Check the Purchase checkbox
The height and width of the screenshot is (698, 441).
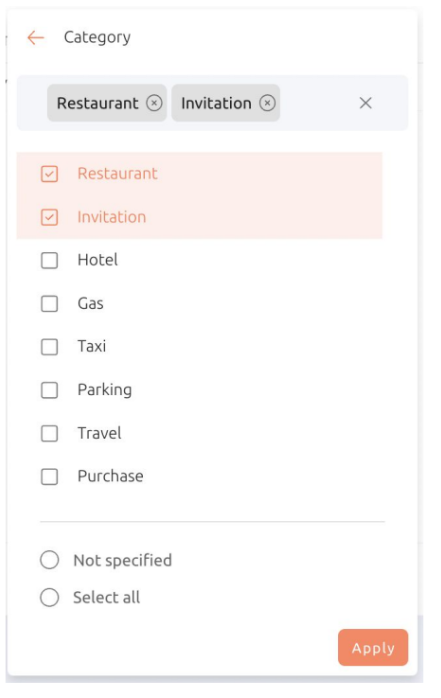[x=49, y=477]
